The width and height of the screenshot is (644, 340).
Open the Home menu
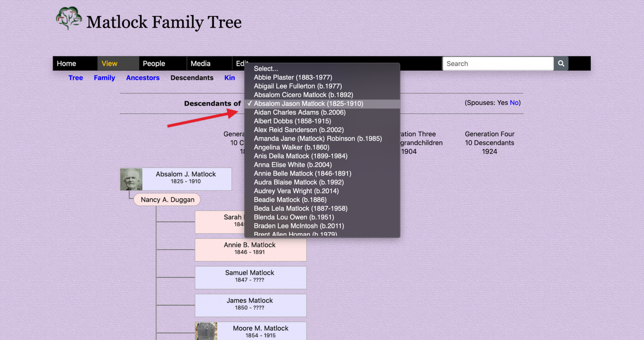click(66, 63)
